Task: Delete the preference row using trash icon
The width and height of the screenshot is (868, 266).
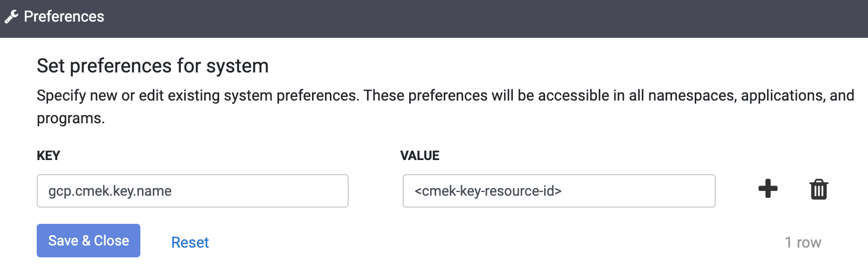Action: pyautogui.click(x=818, y=190)
